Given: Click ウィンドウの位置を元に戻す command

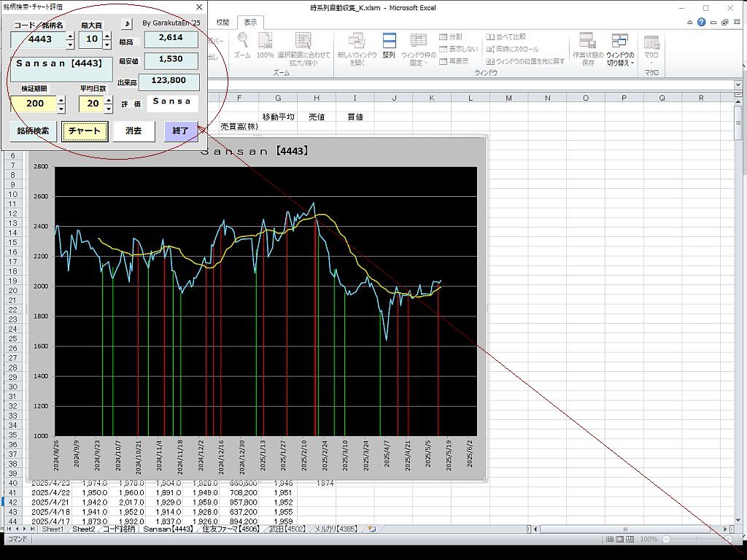Looking at the screenshot, I should [525, 61].
